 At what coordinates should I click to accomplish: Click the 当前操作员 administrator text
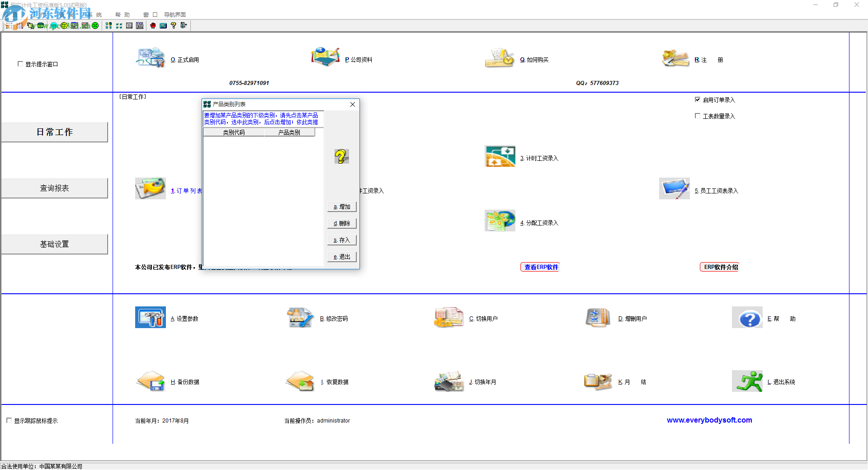coord(317,421)
